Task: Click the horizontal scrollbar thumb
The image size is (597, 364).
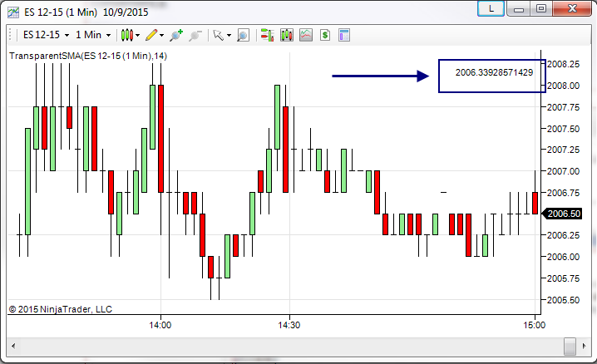Action: pos(570,346)
